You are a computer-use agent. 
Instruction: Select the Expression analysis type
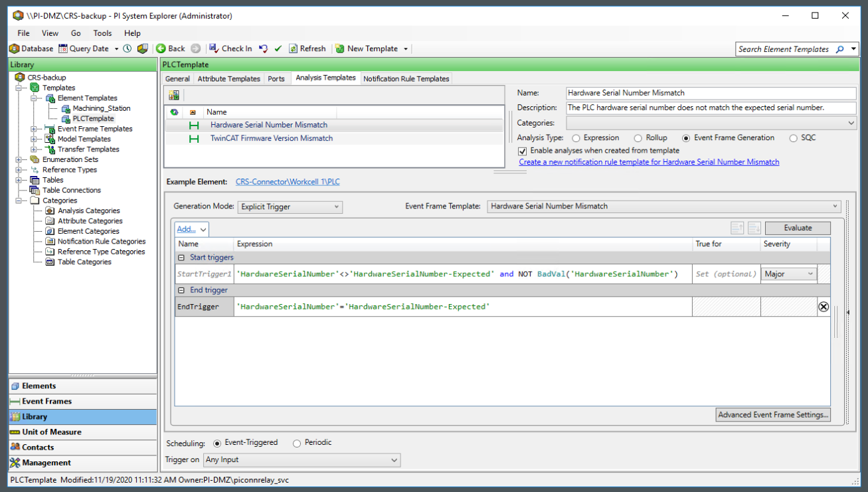(x=576, y=138)
